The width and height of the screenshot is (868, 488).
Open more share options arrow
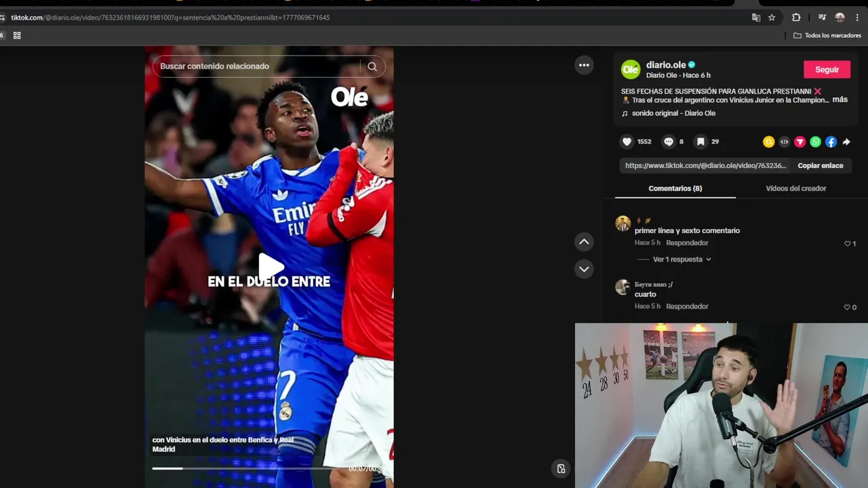846,142
